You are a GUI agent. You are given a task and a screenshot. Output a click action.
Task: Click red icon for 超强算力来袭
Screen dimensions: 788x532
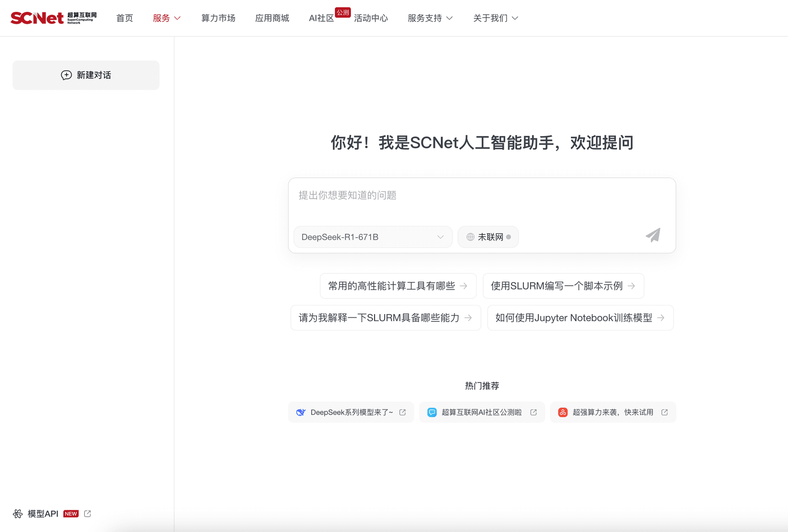point(563,412)
